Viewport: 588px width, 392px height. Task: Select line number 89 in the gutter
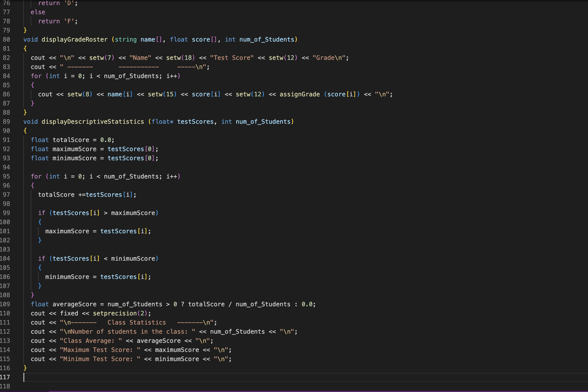7,121
